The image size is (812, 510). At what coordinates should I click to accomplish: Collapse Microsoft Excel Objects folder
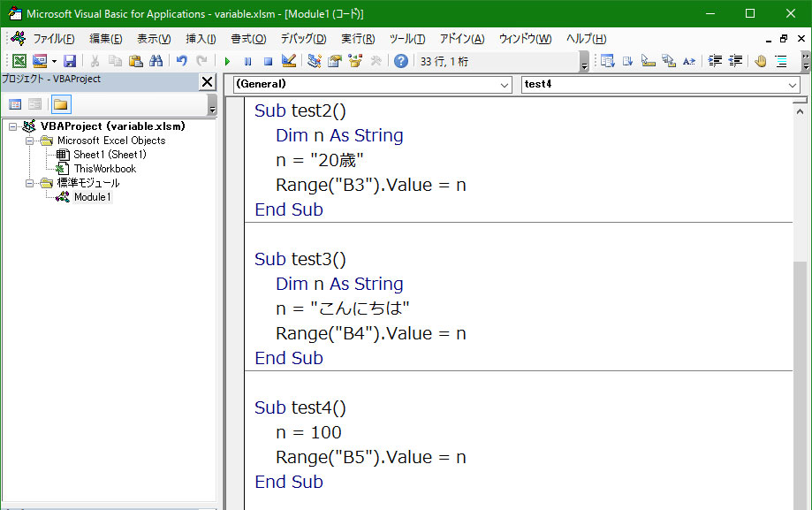tap(29, 141)
